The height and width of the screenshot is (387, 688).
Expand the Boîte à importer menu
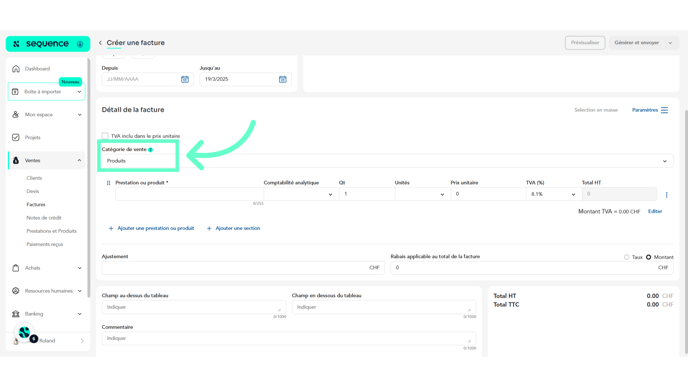click(79, 92)
